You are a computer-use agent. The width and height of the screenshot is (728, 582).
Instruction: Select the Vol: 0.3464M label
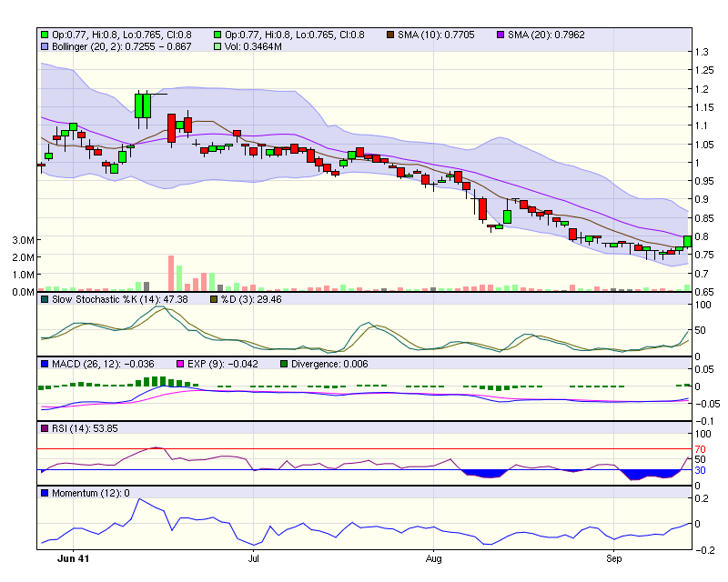click(253, 46)
